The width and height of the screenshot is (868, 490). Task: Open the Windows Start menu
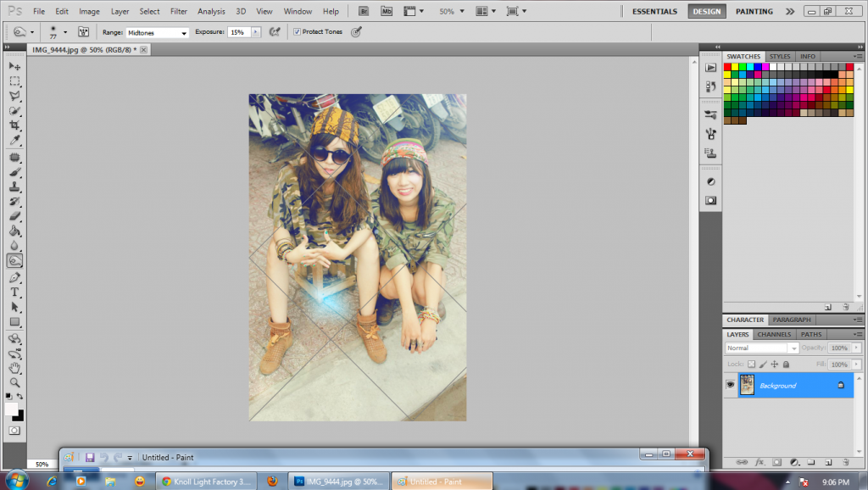pos(16,480)
